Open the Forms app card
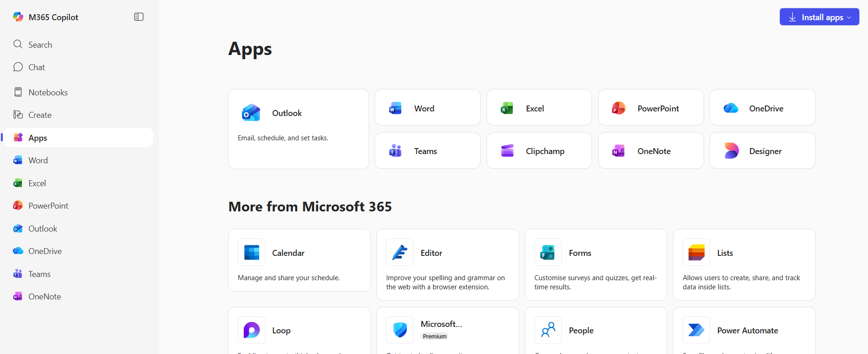 coord(596,265)
